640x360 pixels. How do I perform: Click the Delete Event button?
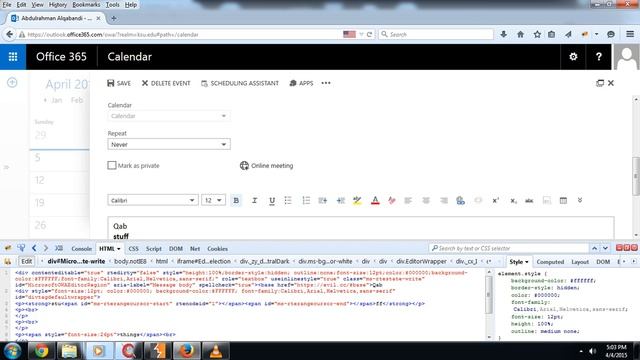pos(166,83)
